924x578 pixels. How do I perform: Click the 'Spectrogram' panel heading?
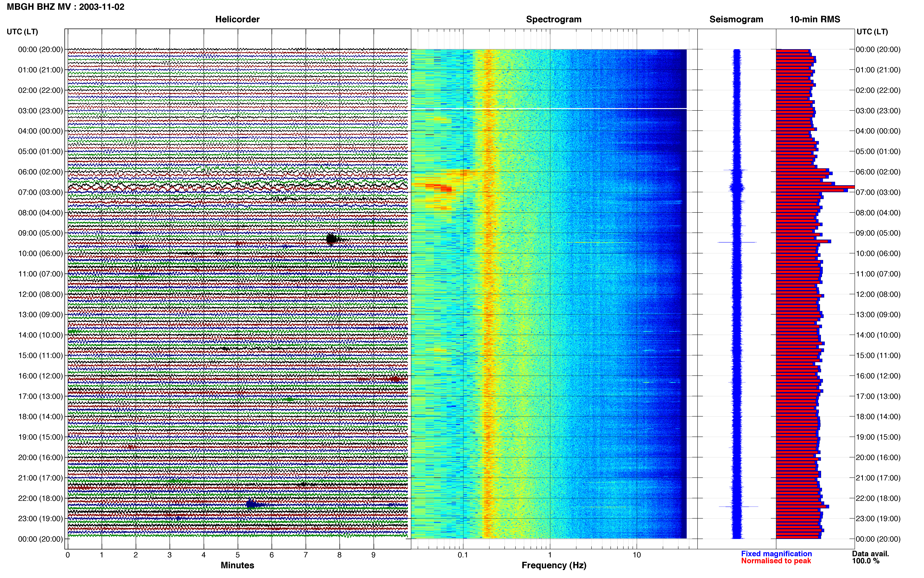554,19
